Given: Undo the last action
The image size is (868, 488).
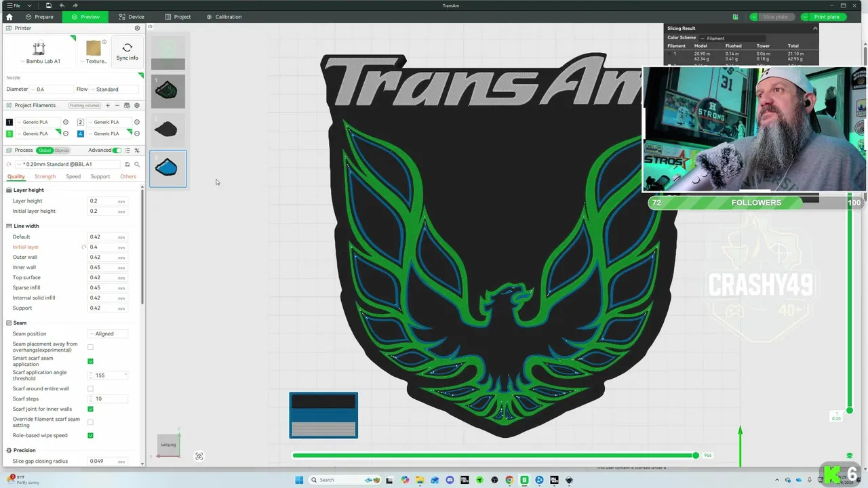Looking at the screenshot, I should pyautogui.click(x=62, y=5).
